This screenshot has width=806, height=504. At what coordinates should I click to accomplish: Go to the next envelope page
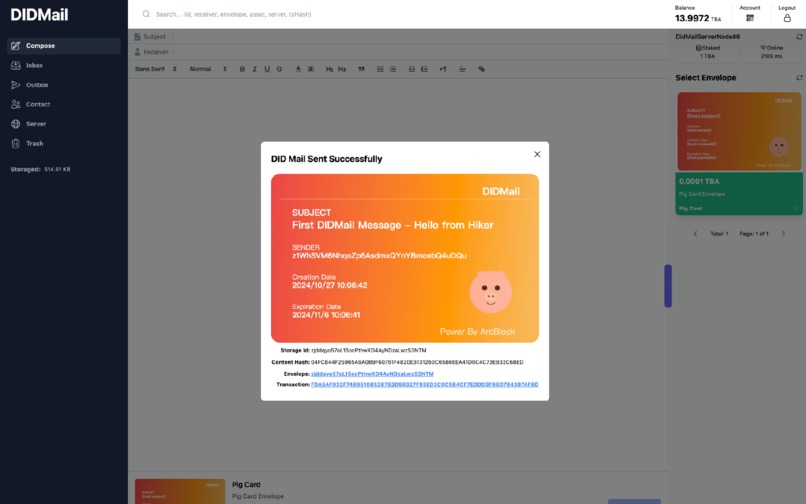[783, 233]
